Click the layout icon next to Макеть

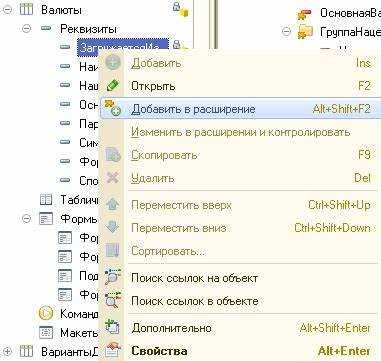(x=46, y=332)
